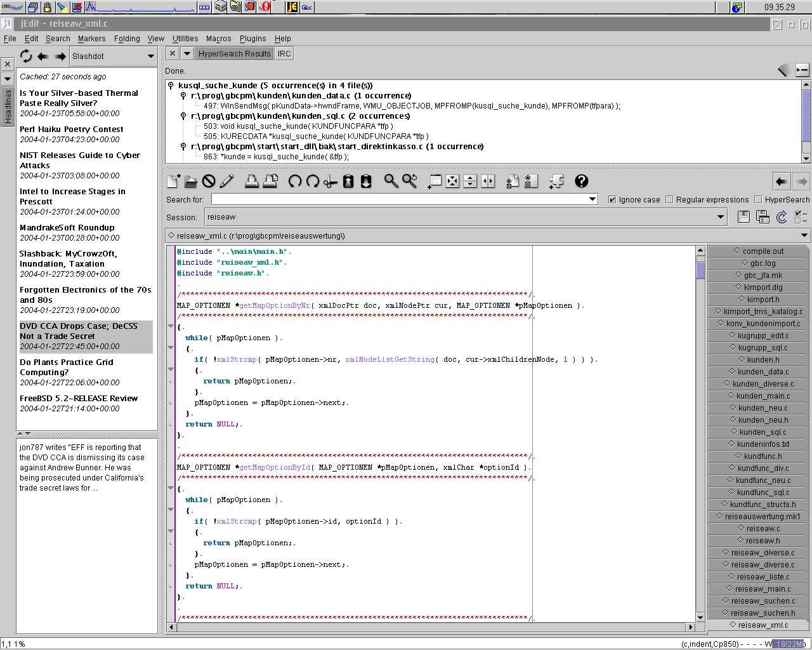
Task: Click in the Search for input field
Action: point(400,199)
